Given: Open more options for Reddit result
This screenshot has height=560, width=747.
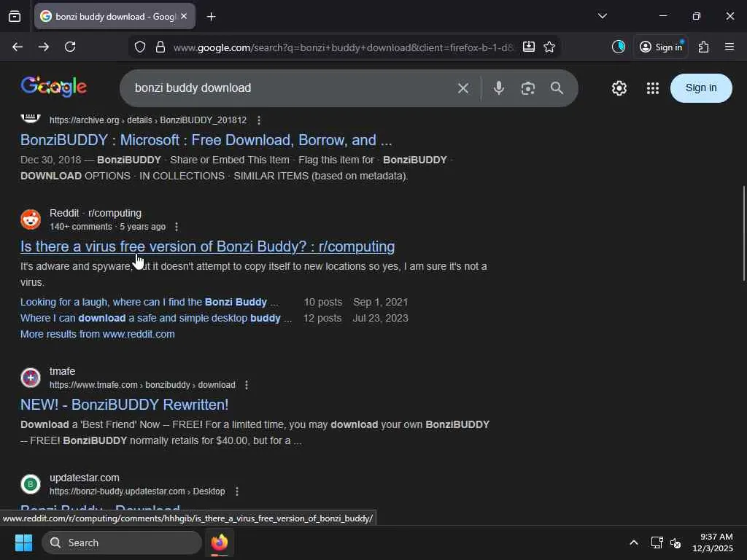Looking at the screenshot, I should click(x=177, y=227).
